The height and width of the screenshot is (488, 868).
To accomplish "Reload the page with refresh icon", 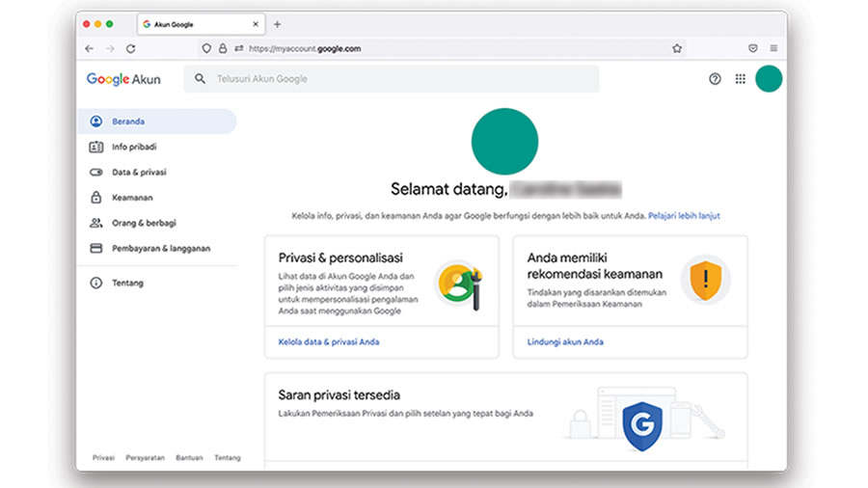I will click(130, 48).
